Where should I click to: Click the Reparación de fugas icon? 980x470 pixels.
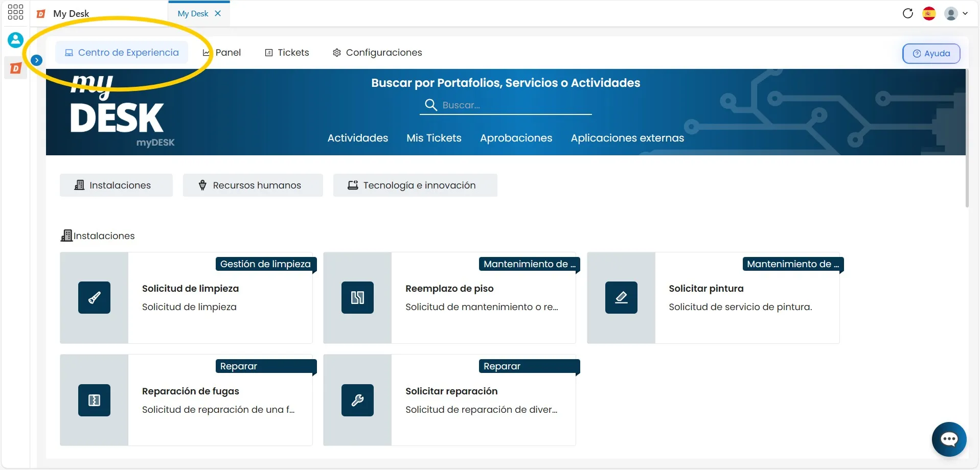pyautogui.click(x=94, y=400)
